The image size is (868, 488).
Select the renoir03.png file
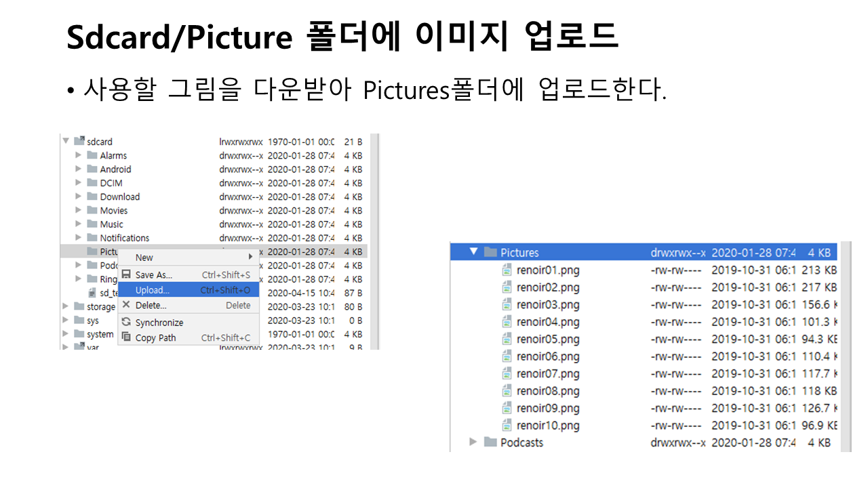[548, 305]
